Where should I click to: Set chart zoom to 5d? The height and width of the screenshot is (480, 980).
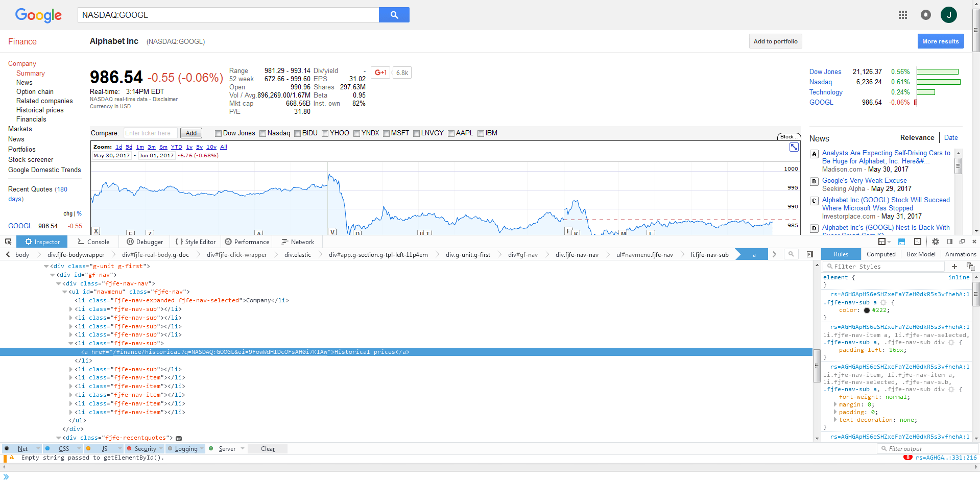click(129, 147)
